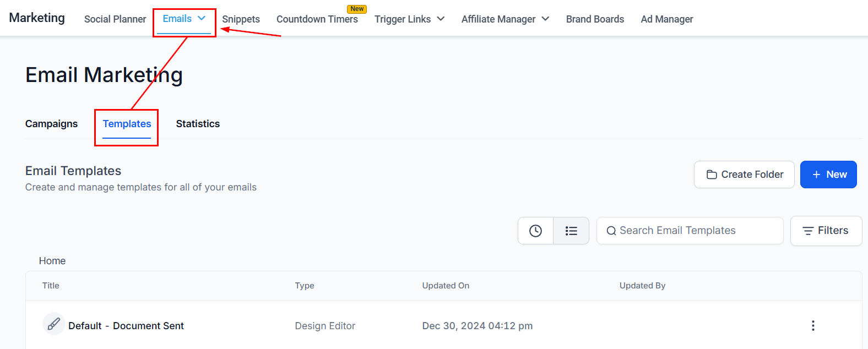Click the Type column header
Screen dimensions: 868x349
tap(305, 286)
